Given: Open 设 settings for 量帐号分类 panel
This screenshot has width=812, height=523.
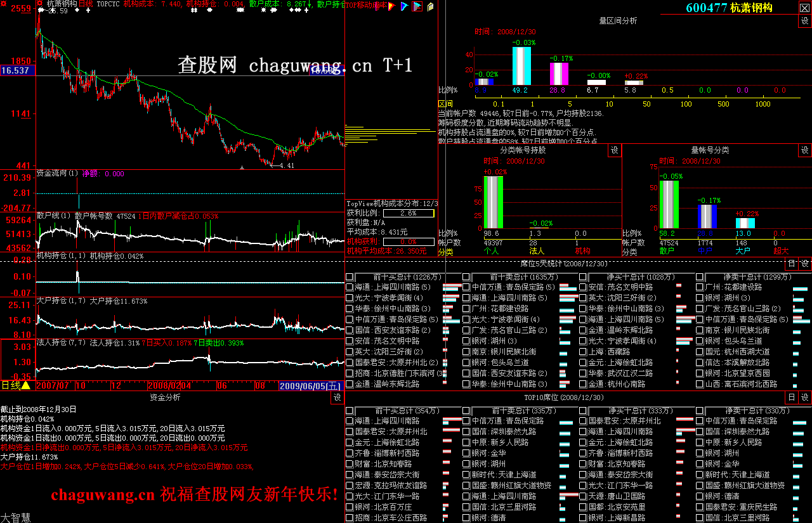Looking at the screenshot, I should (x=804, y=150).
